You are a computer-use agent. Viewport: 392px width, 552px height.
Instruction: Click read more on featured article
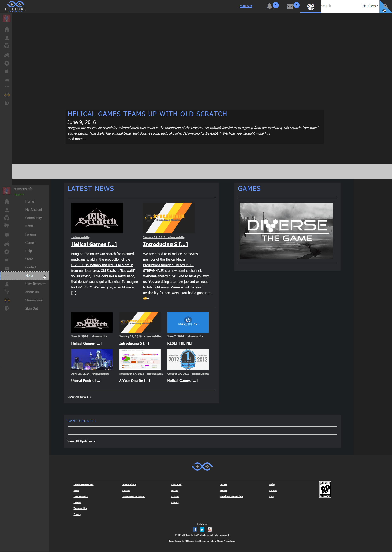pyautogui.click(x=76, y=139)
